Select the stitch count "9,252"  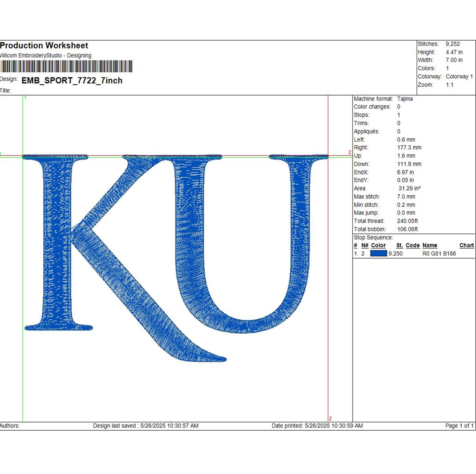pyautogui.click(x=453, y=44)
